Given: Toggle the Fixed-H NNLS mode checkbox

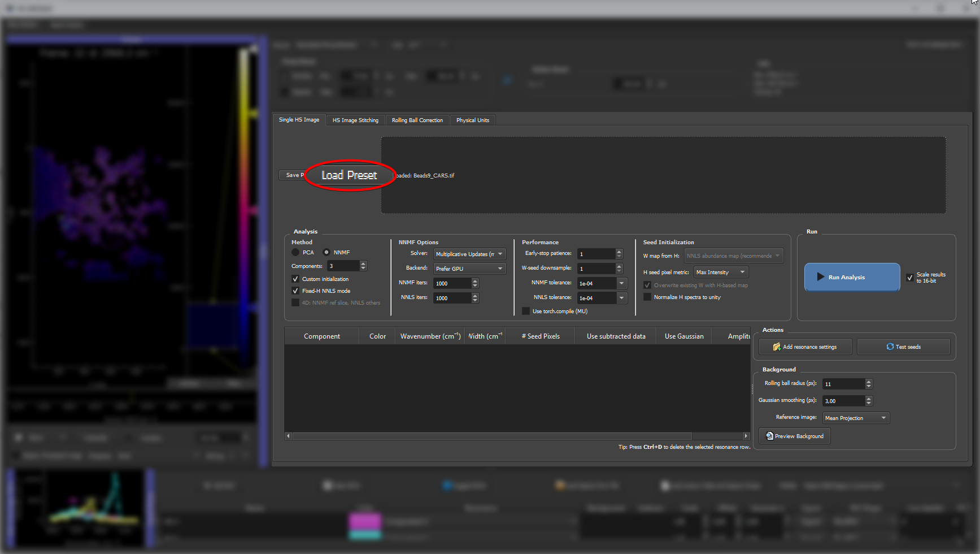Looking at the screenshot, I should pos(295,291).
